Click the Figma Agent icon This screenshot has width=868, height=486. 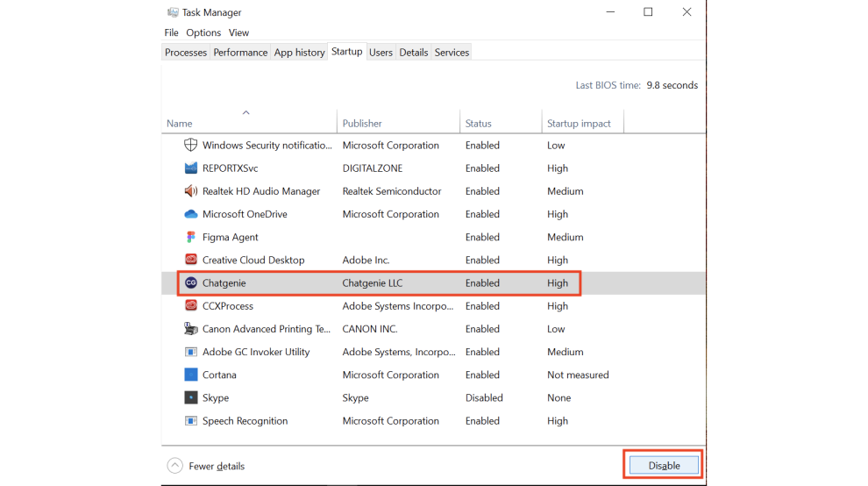click(190, 237)
